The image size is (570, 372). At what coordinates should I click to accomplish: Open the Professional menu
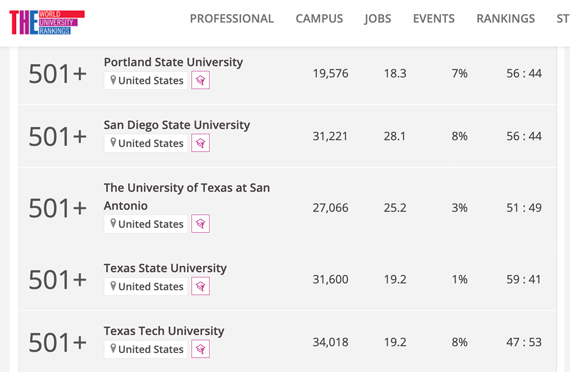232,19
